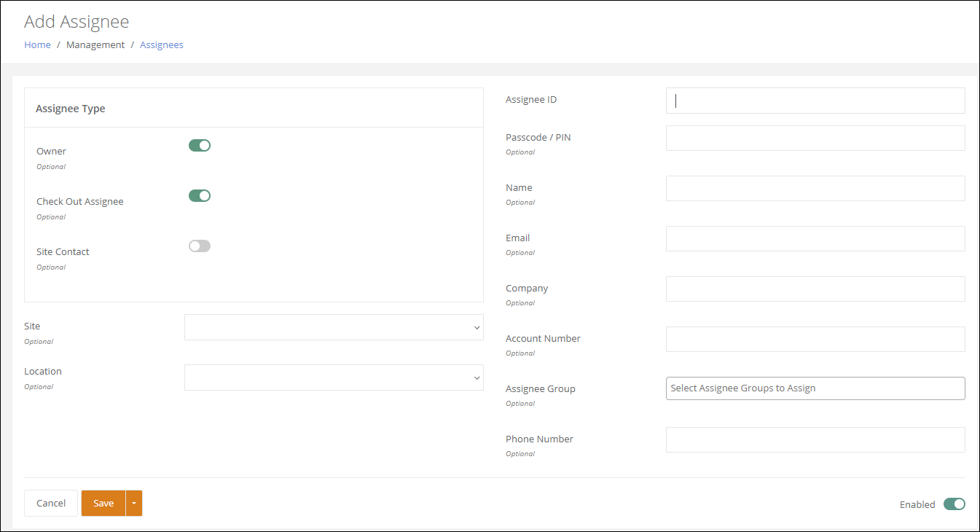Click the Phone Number label
The image size is (980, 532).
click(x=539, y=439)
